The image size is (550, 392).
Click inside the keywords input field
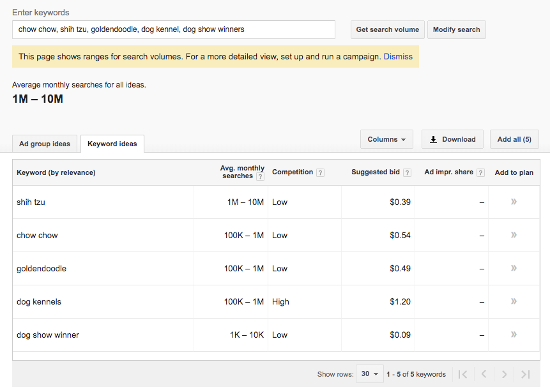[172, 29]
